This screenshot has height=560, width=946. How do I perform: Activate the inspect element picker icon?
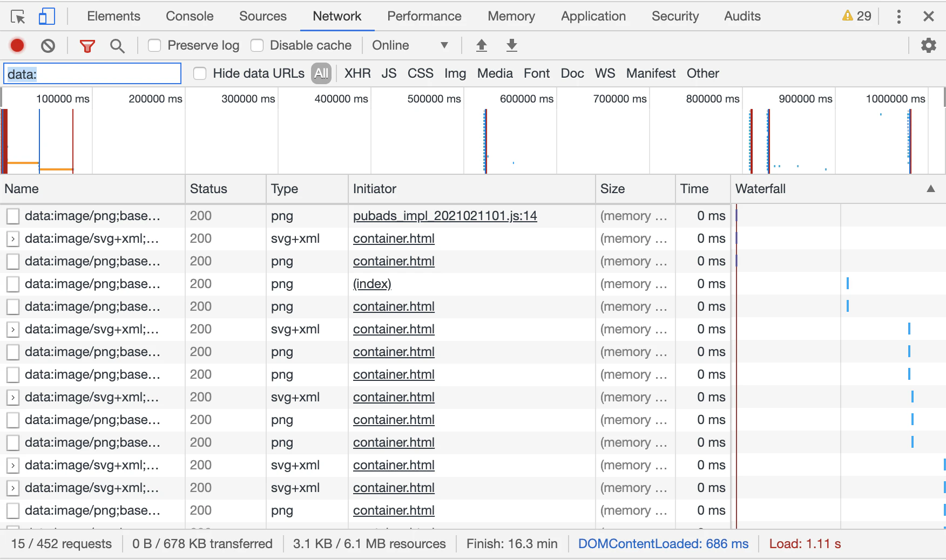tap(18, 17)
